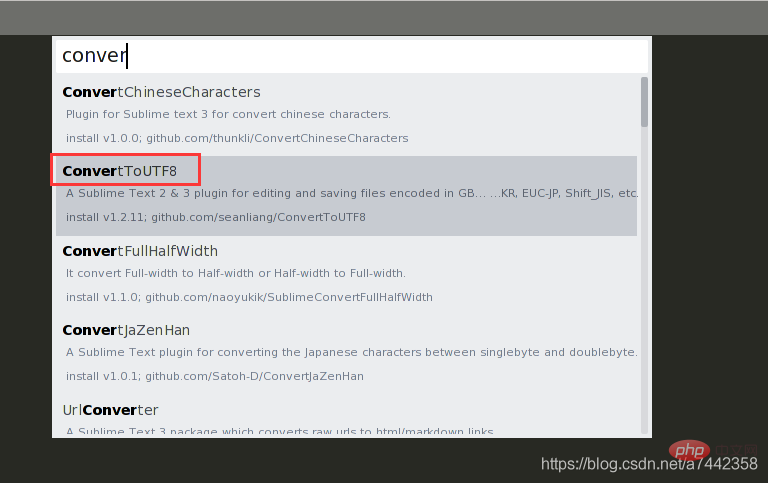Viewport: 768px width, 483px height.
Task: Select the ConvertFullHalfWidth package
Action: pos(346,275)
